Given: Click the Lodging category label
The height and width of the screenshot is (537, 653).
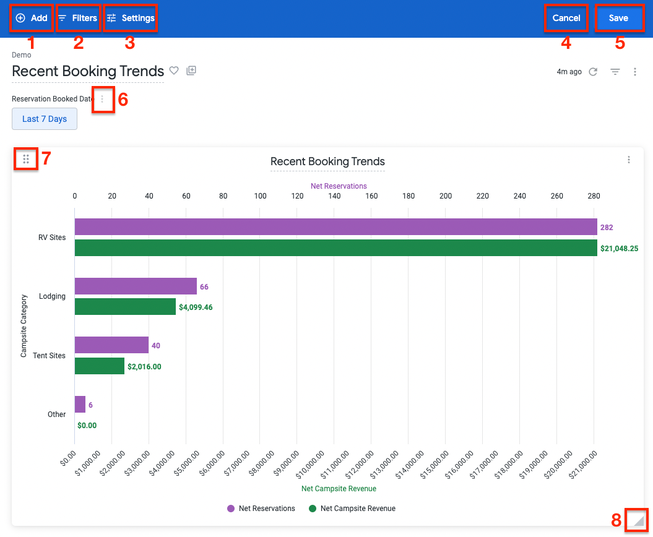Looking at the screenshot, I should (52, 296).
